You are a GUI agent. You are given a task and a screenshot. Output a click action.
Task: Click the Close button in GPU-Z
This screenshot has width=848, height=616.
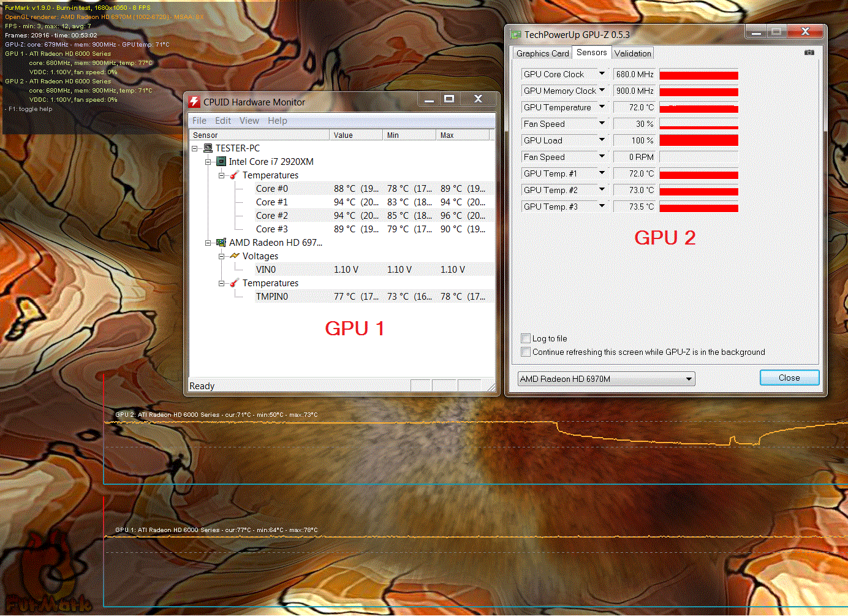tap(789, 378)
